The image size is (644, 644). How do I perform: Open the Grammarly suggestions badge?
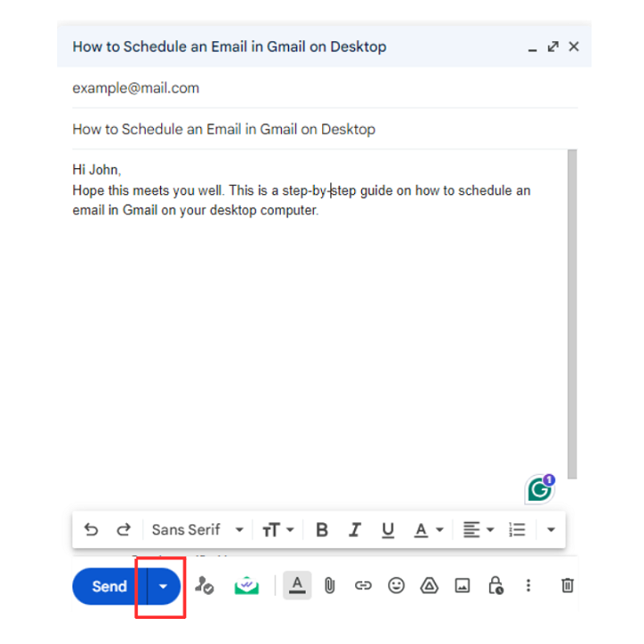pyautogui.click(x=540, y=488)
